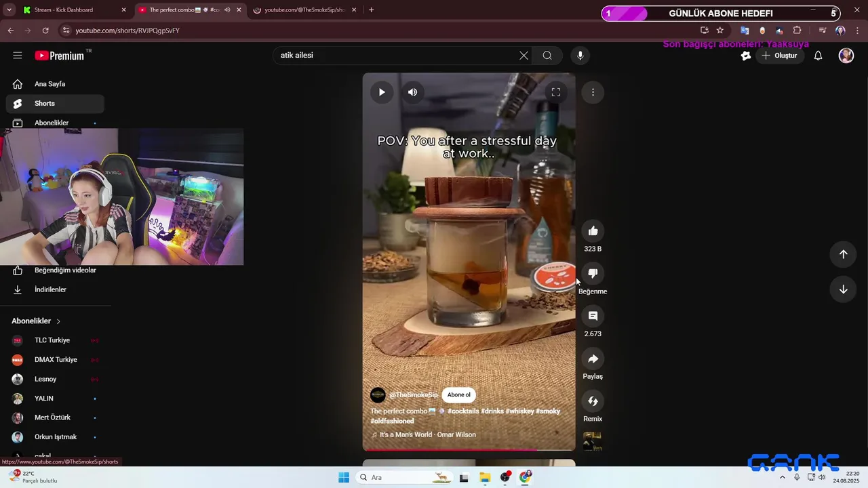Open the Short's three-dot more menu
This screenshot has height=488, width=868.
pos(593,92)
